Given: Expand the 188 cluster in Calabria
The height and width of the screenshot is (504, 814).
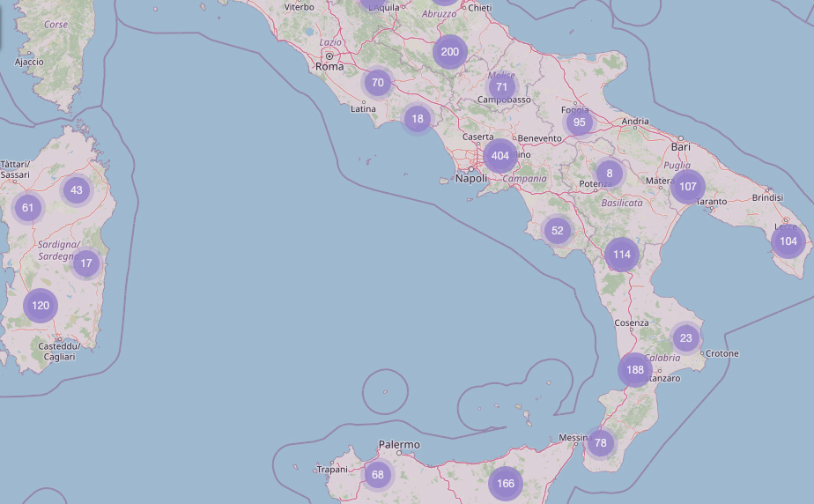Looking at the screenshot, I should (x=635, y=370).
